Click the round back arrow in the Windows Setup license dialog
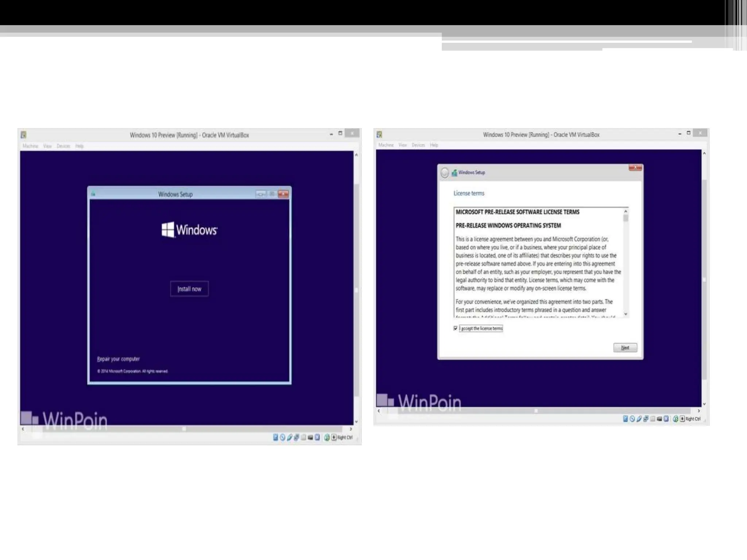Viewport: 747px width, 560px height. pyautogui.click(x=445, y=173)
